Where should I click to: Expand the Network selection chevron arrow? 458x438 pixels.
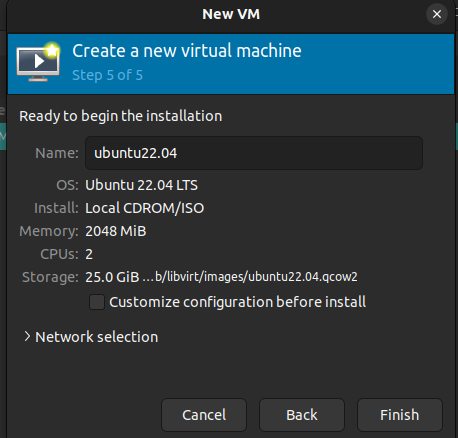tap(27, 337)
